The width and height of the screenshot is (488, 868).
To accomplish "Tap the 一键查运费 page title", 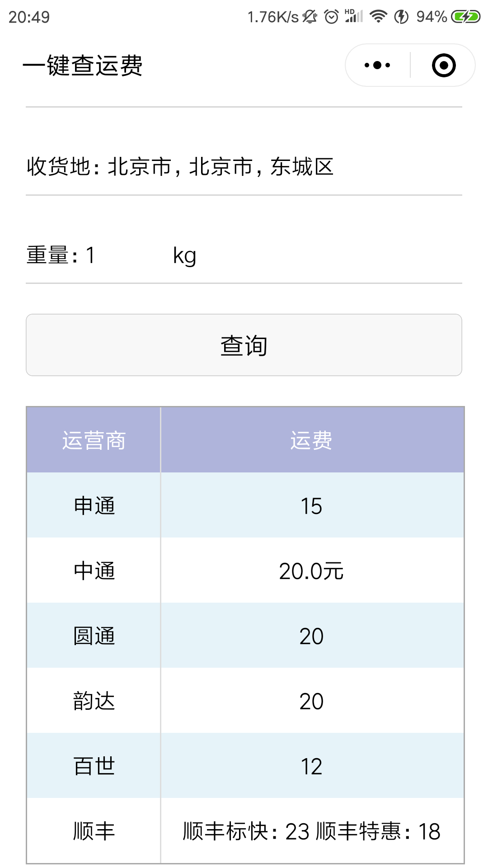I will pos(83,66).
